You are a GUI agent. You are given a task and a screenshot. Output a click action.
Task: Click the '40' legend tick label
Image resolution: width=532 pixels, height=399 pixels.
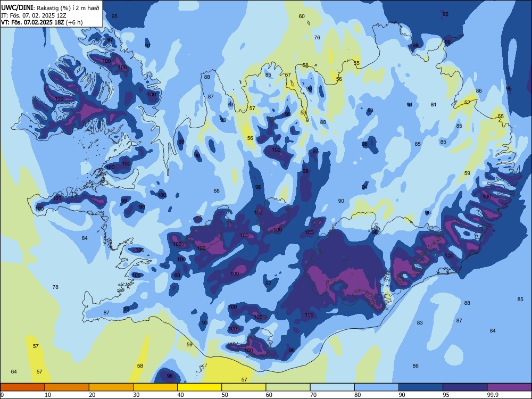(x=180, y=395)
